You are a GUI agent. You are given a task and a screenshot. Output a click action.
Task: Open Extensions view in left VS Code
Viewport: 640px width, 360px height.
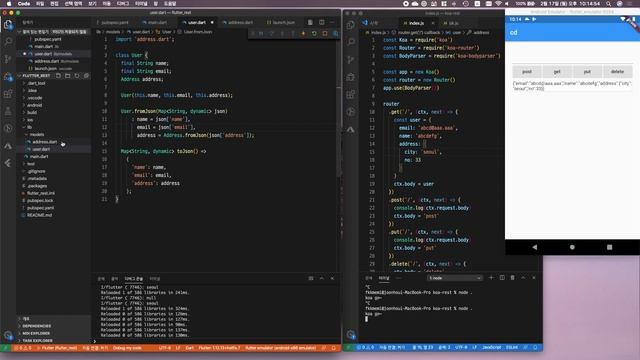8,94
